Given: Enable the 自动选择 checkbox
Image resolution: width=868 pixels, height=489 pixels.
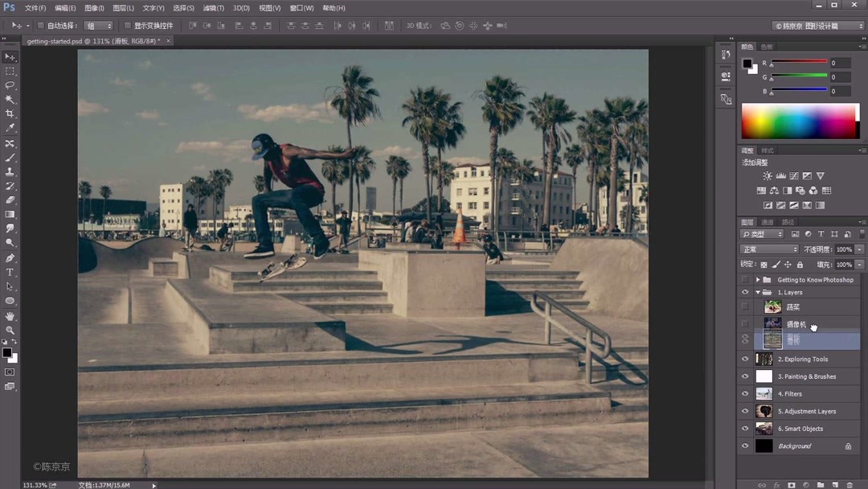Looking at the screenshot, I should [40, 25].
